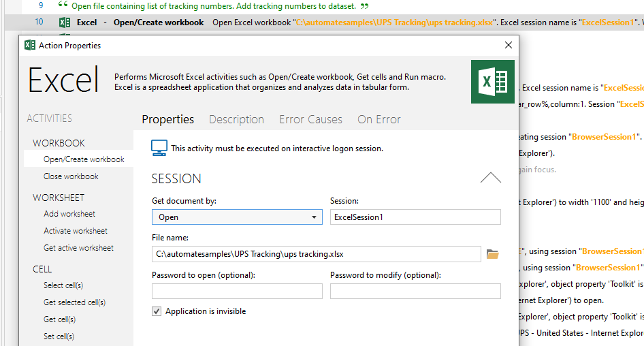The image size is (644, 346).
Task: Select step 9 comment line
Action: pyautogui.click(x=214, y=5)
